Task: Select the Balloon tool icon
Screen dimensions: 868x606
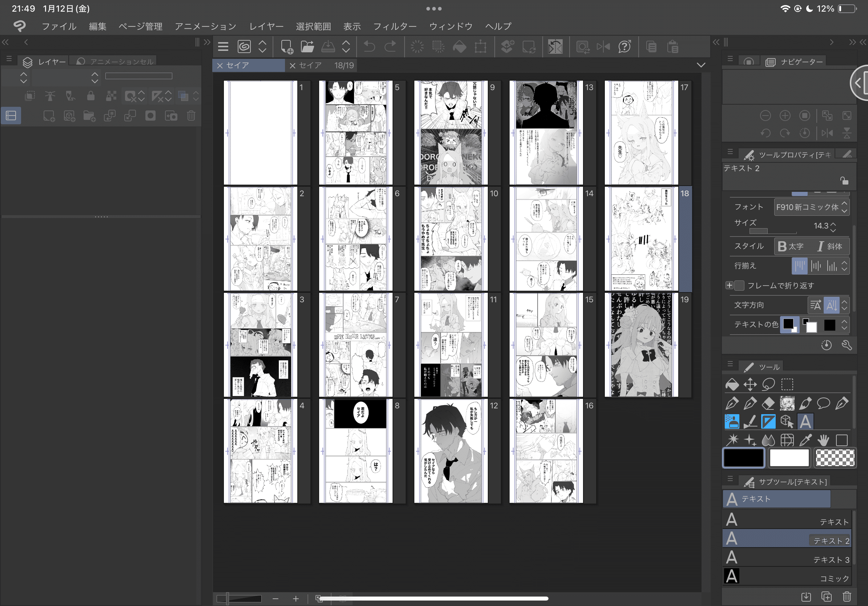Action: (x=823, y=403)
